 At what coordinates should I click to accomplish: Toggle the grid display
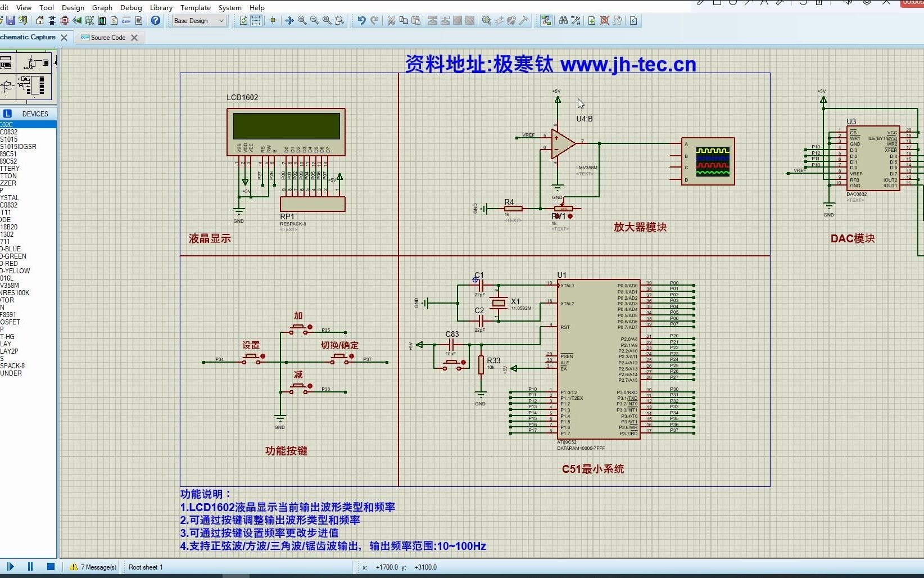tap(255, 20)
